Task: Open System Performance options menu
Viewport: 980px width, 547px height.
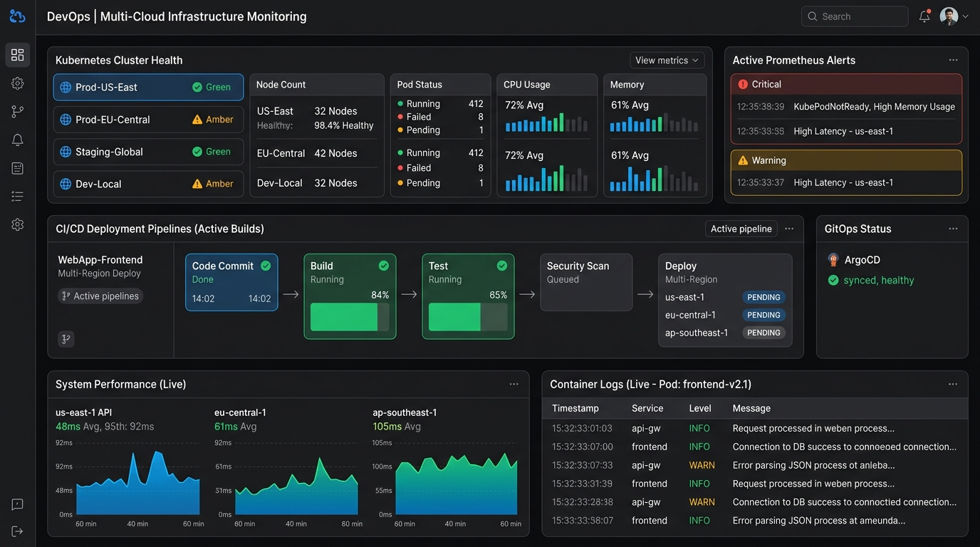Action: click(x=514, y=384)
